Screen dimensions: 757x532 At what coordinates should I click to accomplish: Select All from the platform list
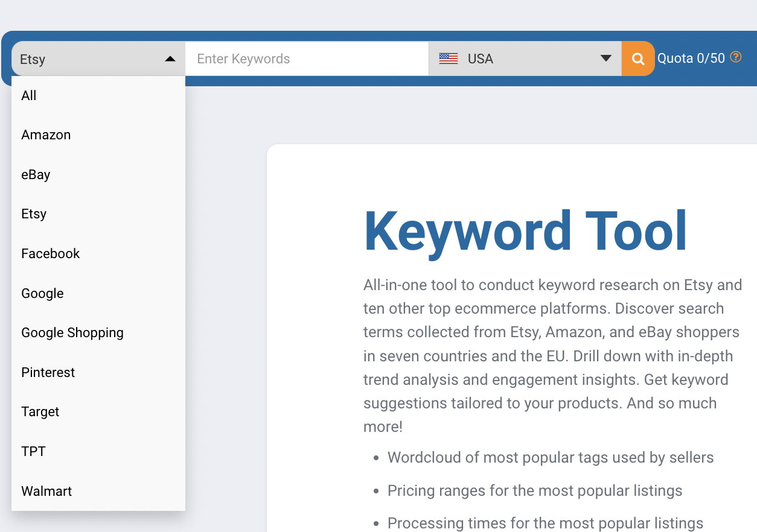point(98,95)
